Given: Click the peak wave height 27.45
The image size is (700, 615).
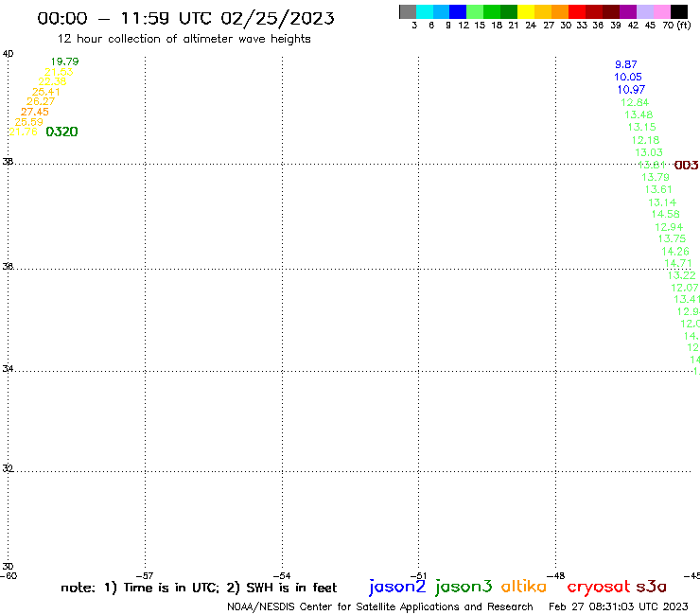Looking at the screenshot, I should pos(35,112).
